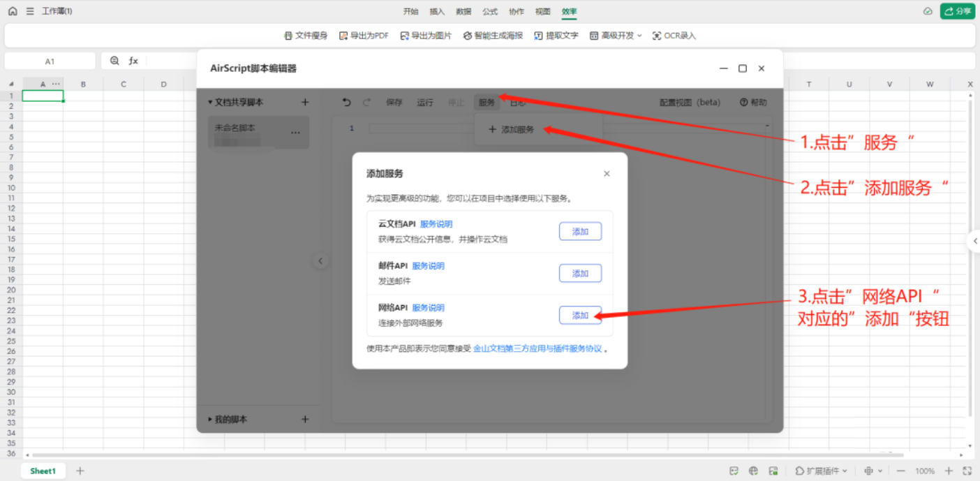Viewport: 980px width, 481px height.
Task: Open the hamburger menu beside 工作簿(1)
Action: [x=29, y=11]
